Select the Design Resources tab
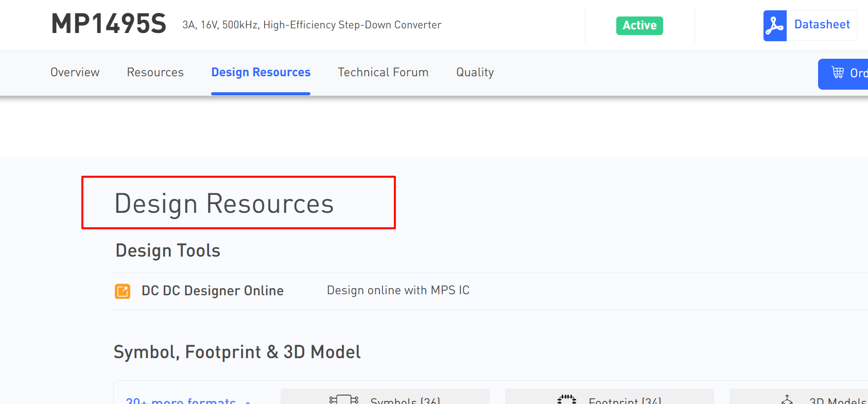This screenshot has height=404, width=868. 261,73
